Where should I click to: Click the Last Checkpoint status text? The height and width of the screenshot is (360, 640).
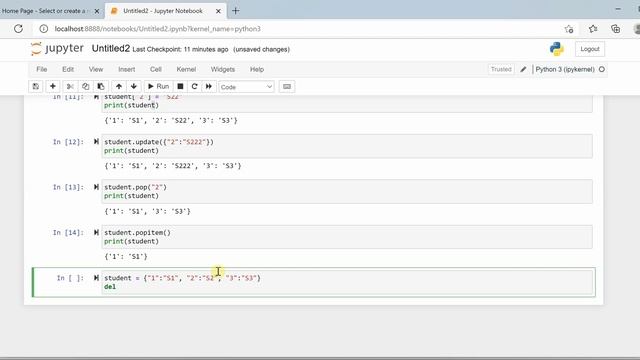(x=180, y=49)
